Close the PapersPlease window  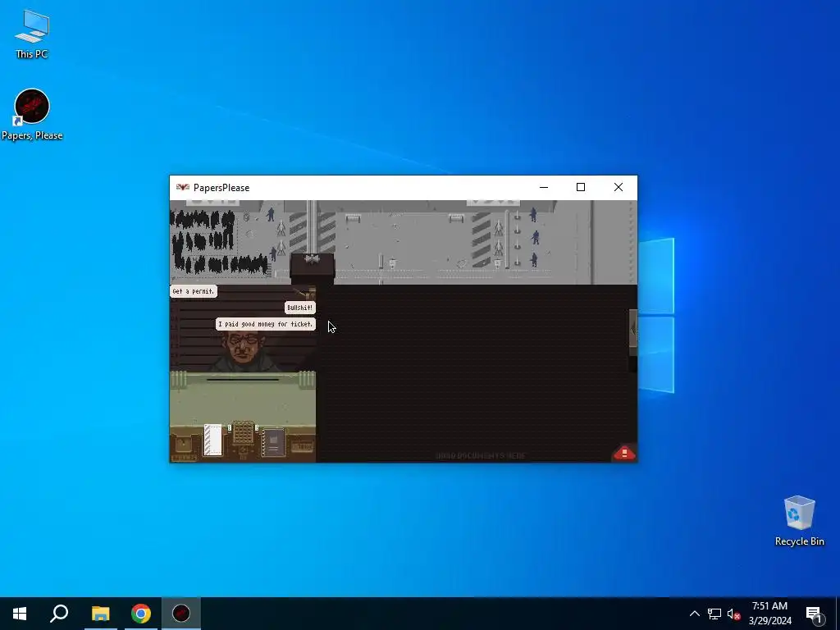(619, 188)
